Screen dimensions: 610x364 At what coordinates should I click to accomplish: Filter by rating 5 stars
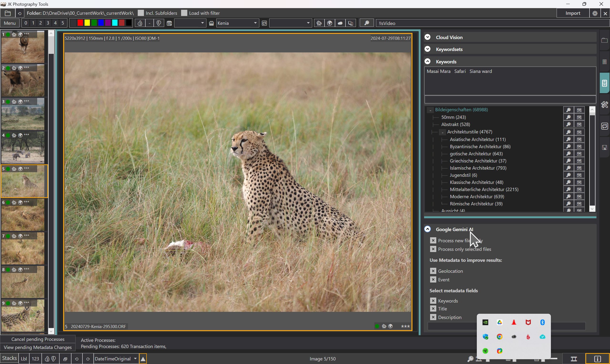coord(63,23)
